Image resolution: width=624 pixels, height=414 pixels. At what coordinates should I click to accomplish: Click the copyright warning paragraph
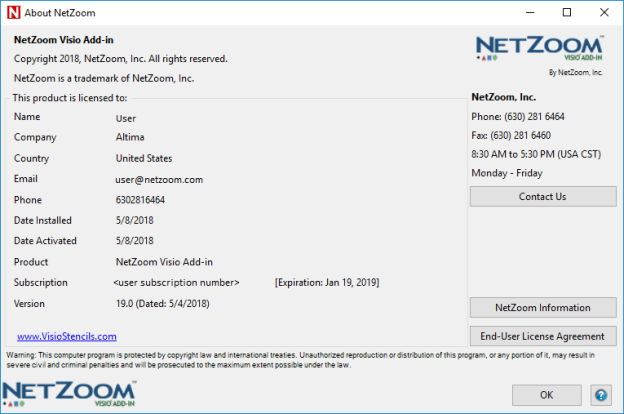[300, 360]
